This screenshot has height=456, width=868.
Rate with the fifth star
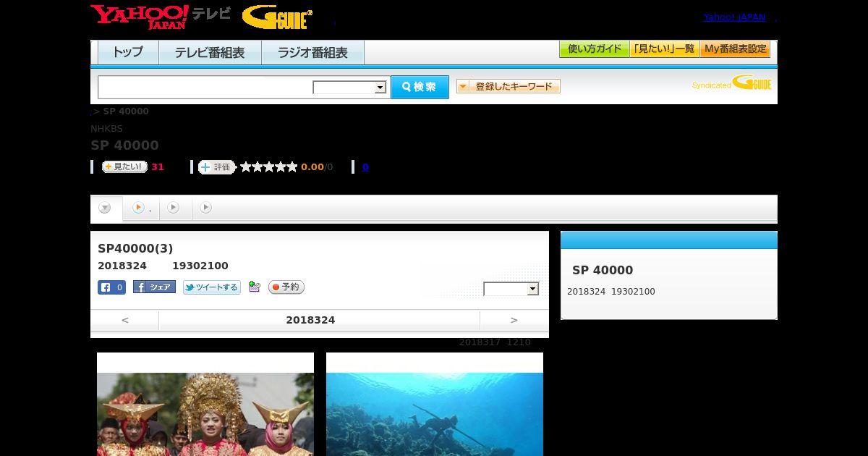pos(292,167)
